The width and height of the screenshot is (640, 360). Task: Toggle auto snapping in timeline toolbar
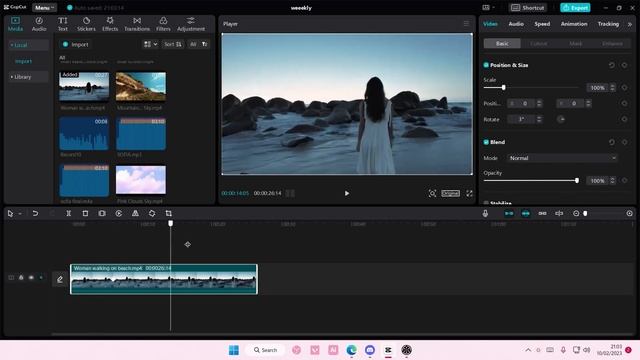pyautogui.click(x=525, y=213)
